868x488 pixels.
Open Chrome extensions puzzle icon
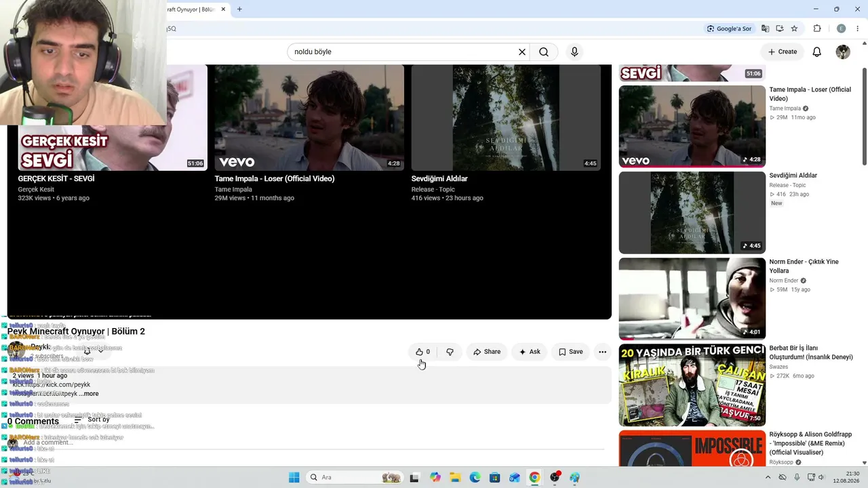pyautogui.click(x=817, y=28)
